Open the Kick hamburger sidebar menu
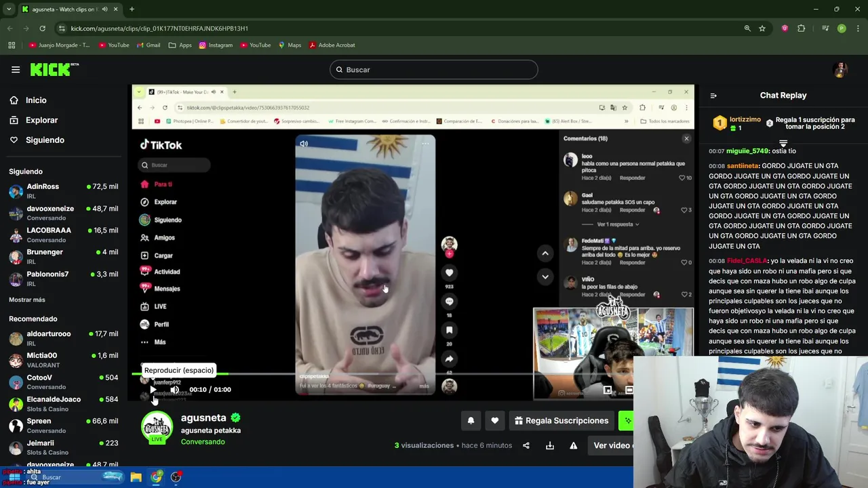This screenshot has width=868, height=488. click(16, 70)
